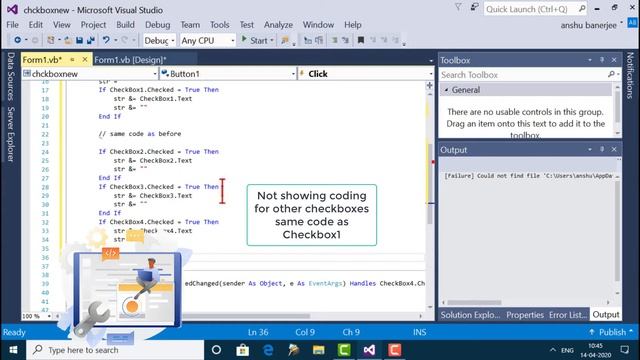
Task: Click the Output panel horizontal scrollbar thumb
Action: point(474,302)
